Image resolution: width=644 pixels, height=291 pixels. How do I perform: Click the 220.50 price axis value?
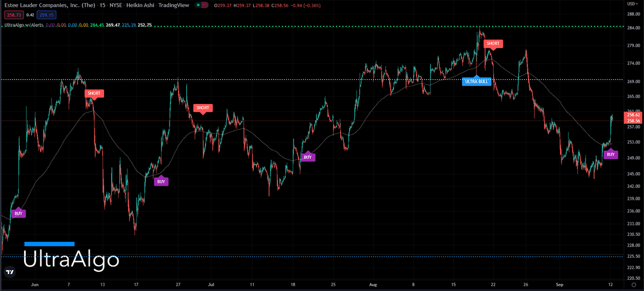pos(633,278)
